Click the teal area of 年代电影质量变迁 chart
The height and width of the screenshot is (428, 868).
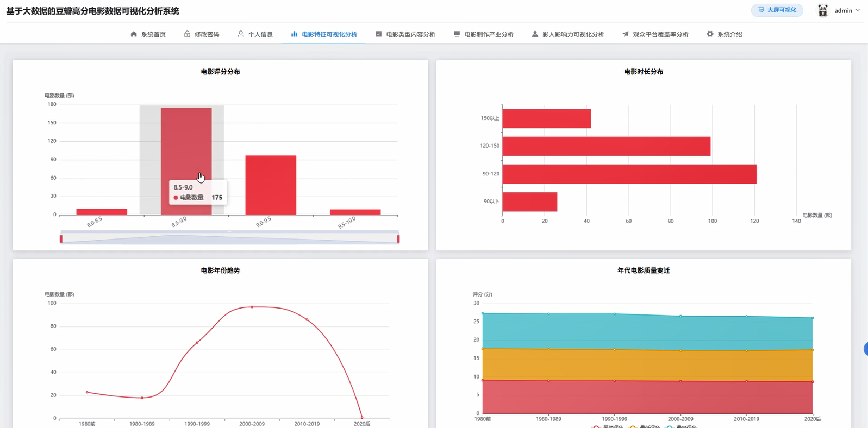[647, 332]
